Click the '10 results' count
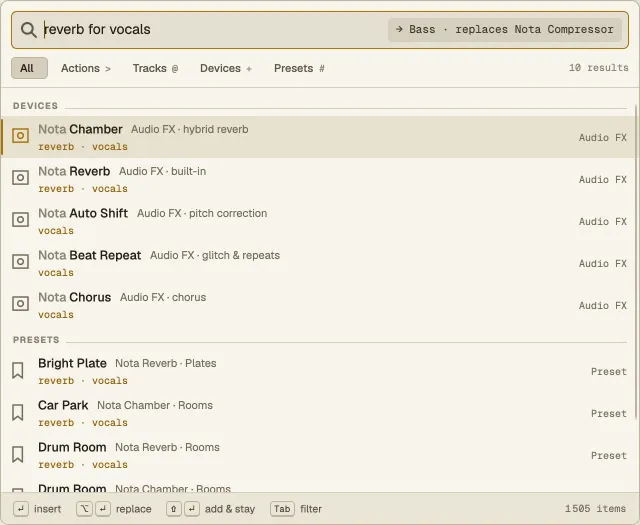Image resolution: width=640 pixels, height=525 pixels. (x=598, y=68)
